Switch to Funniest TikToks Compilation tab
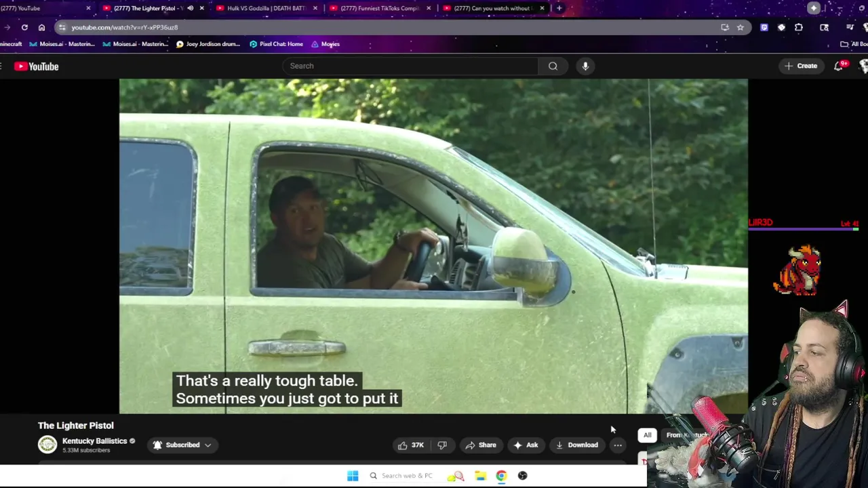868x488 pixels. 379,8
